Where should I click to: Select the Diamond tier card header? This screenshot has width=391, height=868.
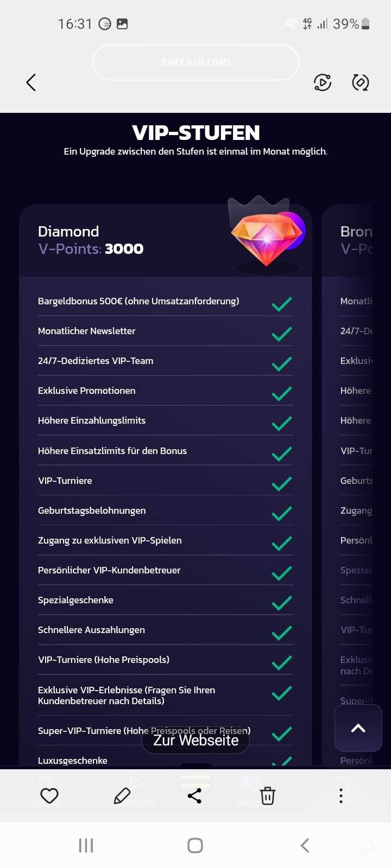click(x=109, y=240)
